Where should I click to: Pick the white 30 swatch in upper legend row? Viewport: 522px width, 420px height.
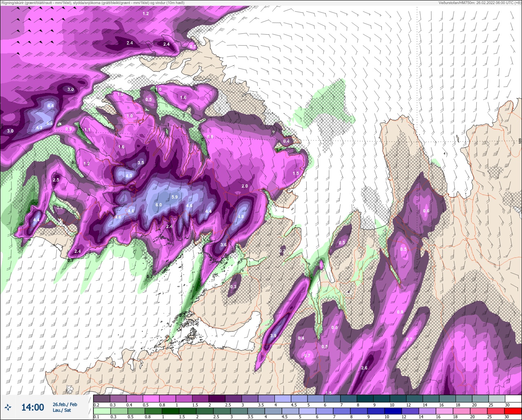pos(513,398)
